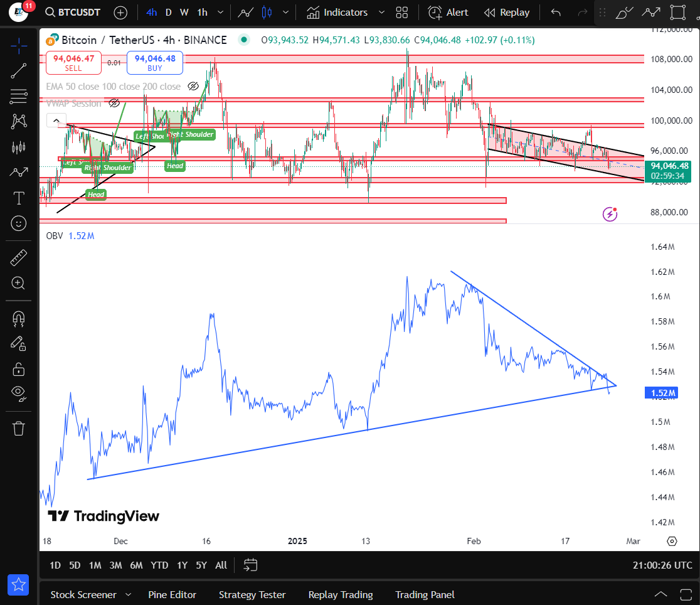Open the long and short position tools
Image resolution: width=700 pixels, height=605 pixels.
tap(19, 147)
